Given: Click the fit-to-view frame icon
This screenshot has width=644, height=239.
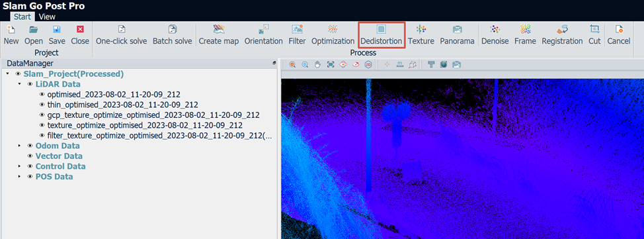Looking at the screenshot, I should coord(330,65).
